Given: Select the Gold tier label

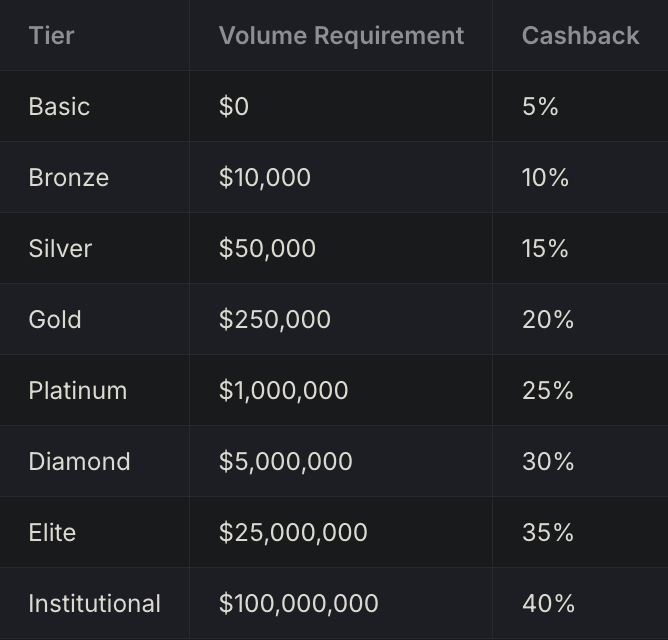Looking at the screenshot, I should (55, 320).
